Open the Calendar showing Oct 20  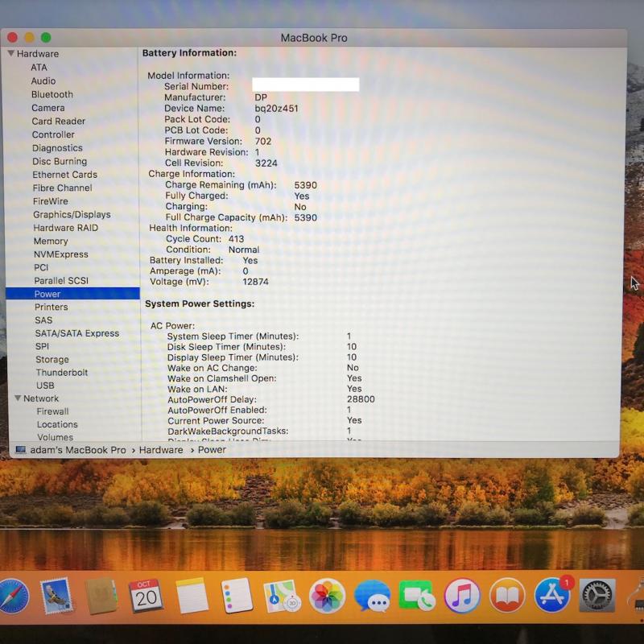(146, 596)
